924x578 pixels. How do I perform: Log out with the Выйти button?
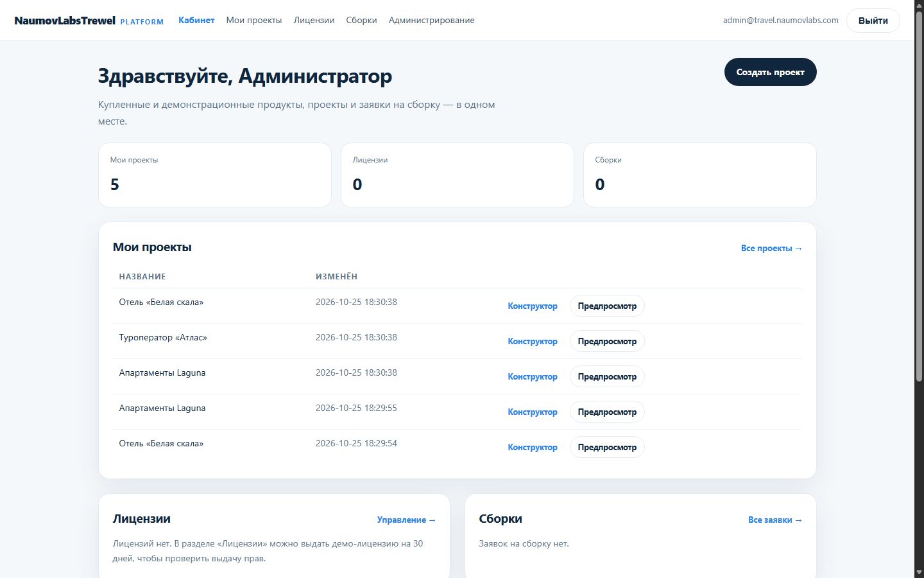[873, 21]
